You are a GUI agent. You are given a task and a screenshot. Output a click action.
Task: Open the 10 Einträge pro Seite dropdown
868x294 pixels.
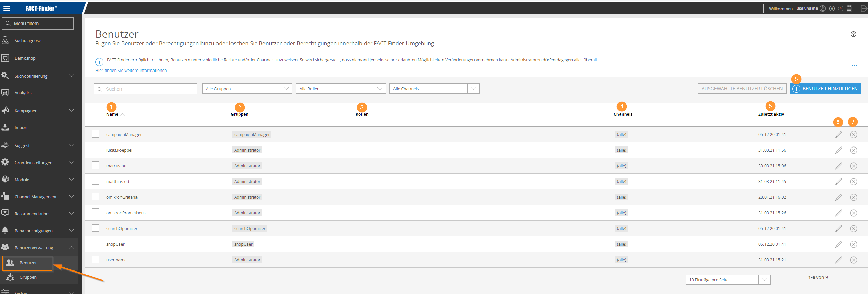[x=728, y=280]
